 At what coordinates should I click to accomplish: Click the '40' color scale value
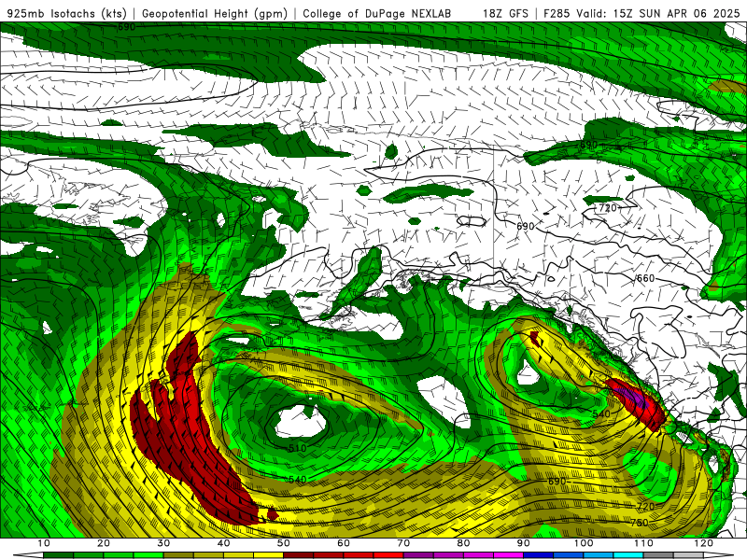[x=223, y=543]
